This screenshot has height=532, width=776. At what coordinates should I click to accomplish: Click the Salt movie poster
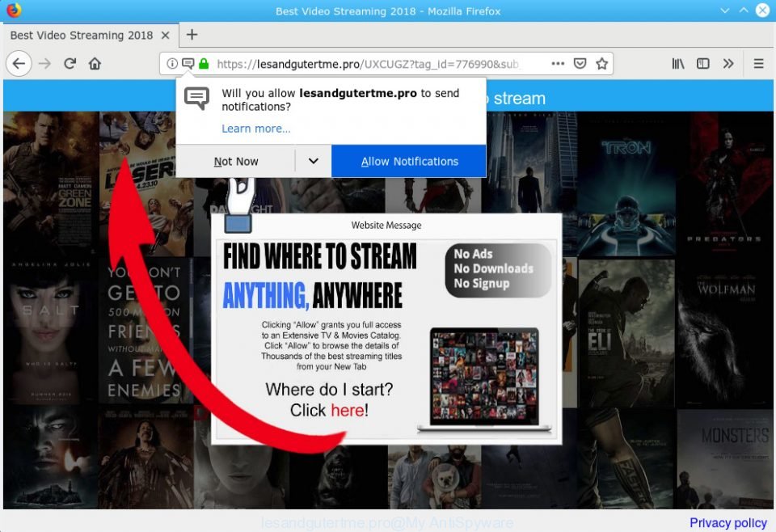click(x=50, y=330)
